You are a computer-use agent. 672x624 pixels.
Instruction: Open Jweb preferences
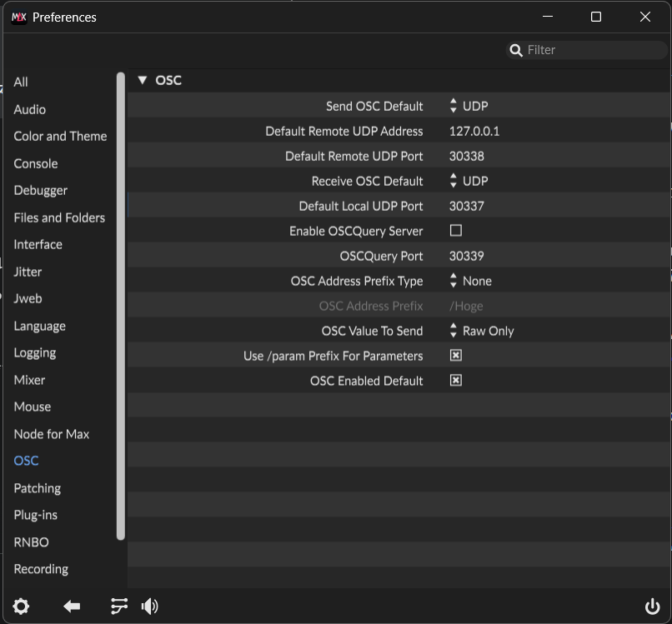click(x=28, y=298)
